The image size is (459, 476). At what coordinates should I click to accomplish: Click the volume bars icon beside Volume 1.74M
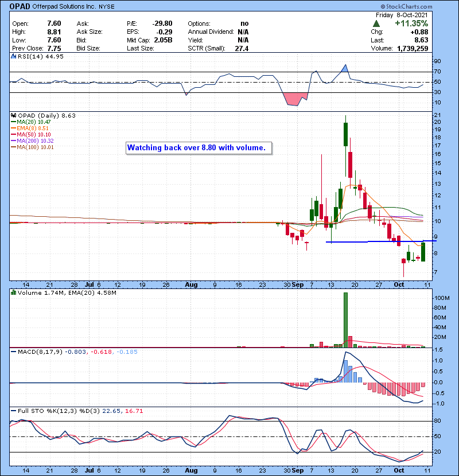(x=13, y=292)
